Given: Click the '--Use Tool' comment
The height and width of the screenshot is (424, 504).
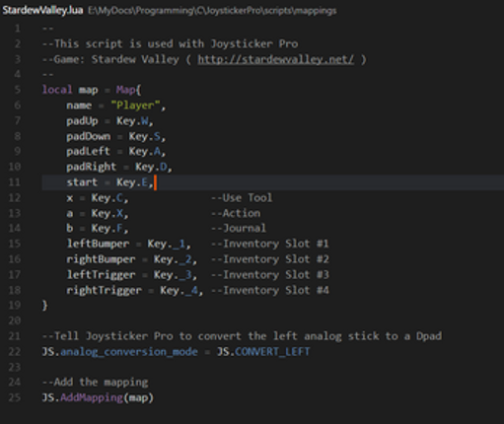Looking at the screenshot, I should tap(242, 197).
